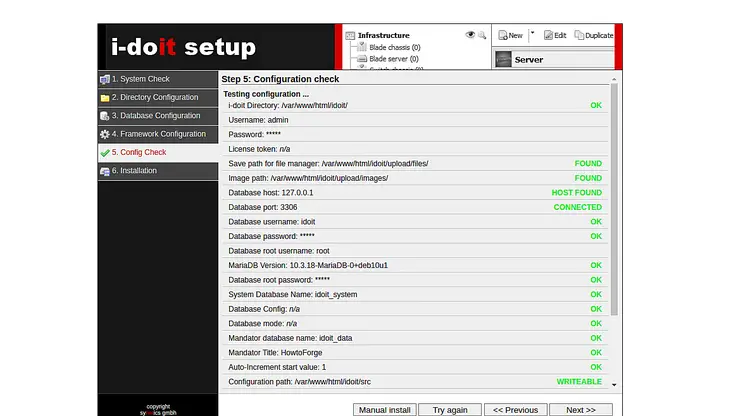Open step 2. Directory Configuration

(x=158, y=98)
